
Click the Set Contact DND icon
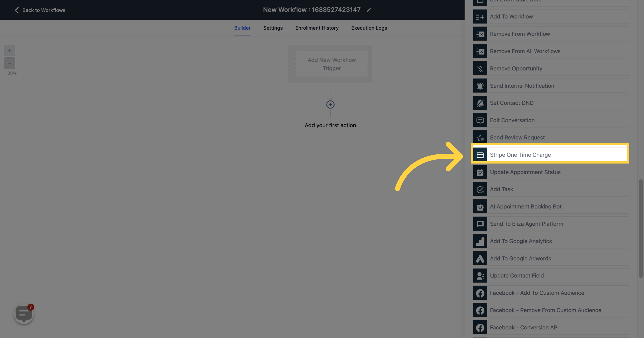[480, 103]
